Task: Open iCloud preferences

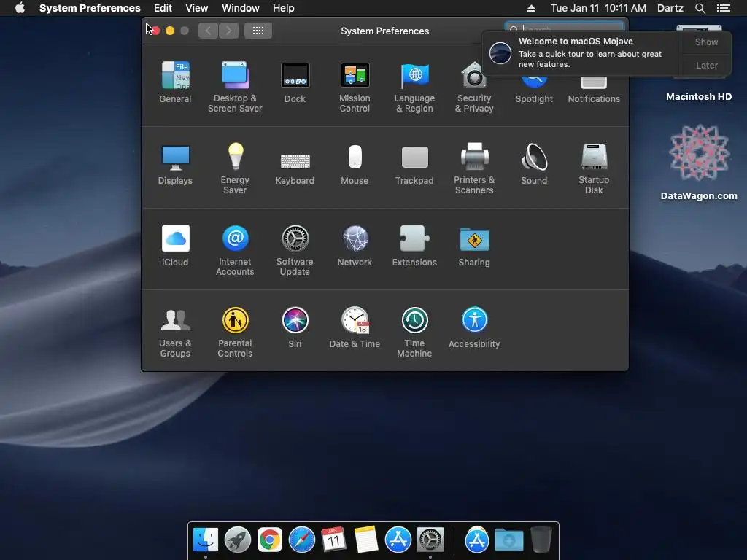Action: [175, 246]
